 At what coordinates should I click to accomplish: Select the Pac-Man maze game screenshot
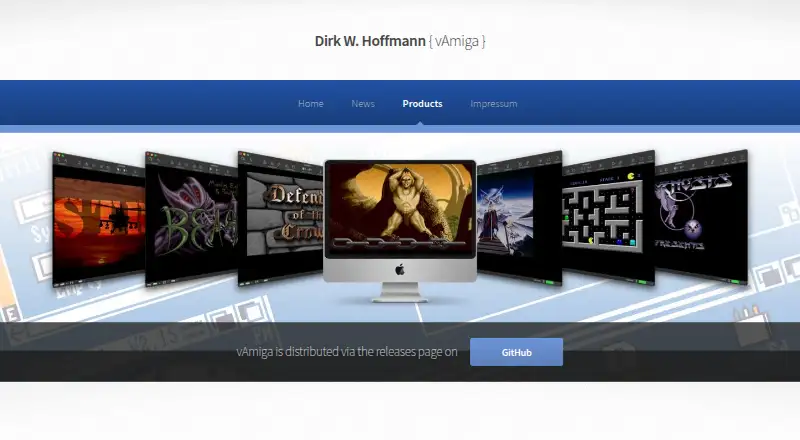coord(608,217)
